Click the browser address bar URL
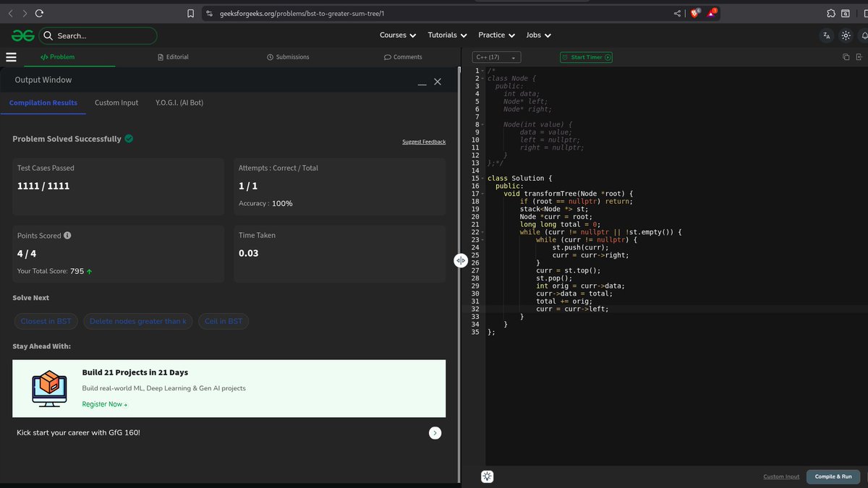The image size is (868, 488). 302,13
